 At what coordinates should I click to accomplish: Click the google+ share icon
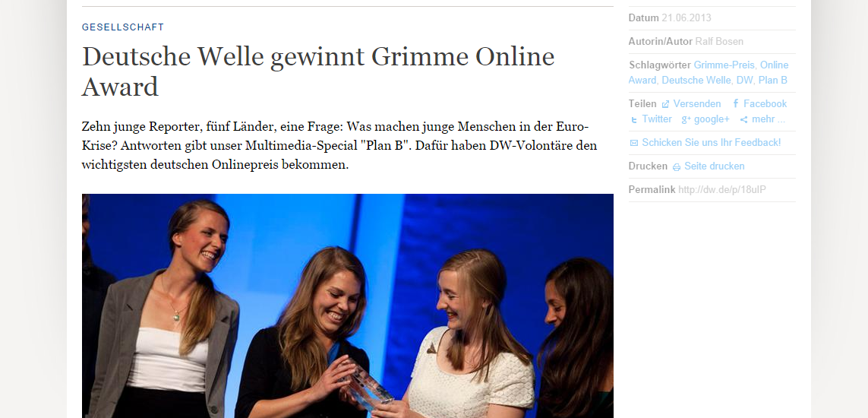coord(686,119)
